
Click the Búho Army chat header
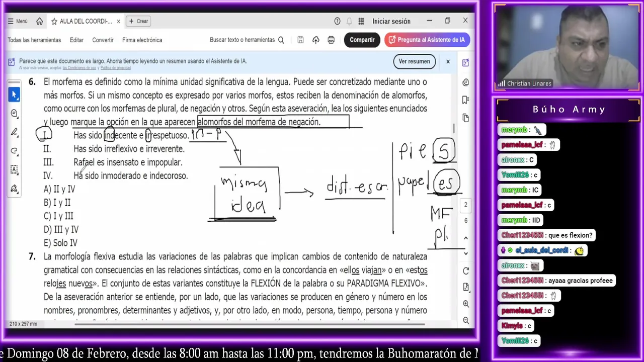pyautogui.click(x=569, y=109)
